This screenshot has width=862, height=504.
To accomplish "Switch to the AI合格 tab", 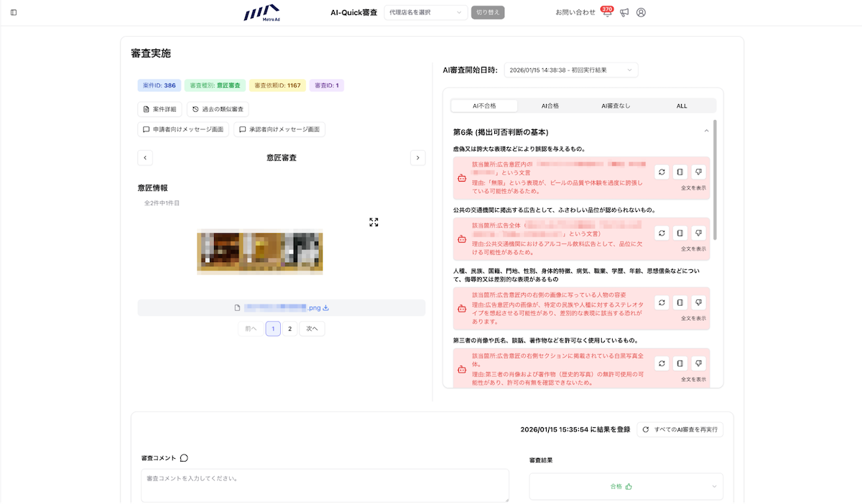I will pyautogui.click(x=550, y=106).
